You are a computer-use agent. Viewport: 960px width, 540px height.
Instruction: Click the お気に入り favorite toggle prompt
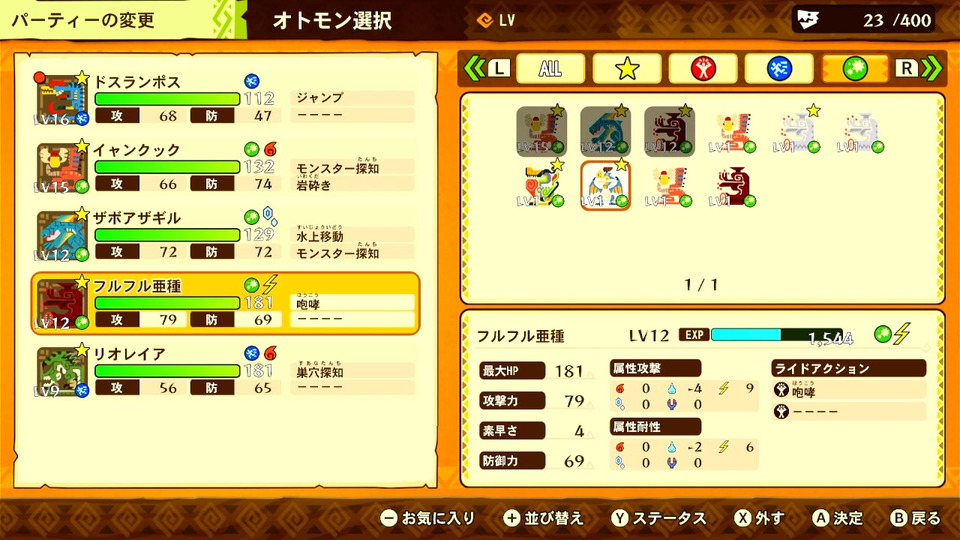(x=427, y=519)
